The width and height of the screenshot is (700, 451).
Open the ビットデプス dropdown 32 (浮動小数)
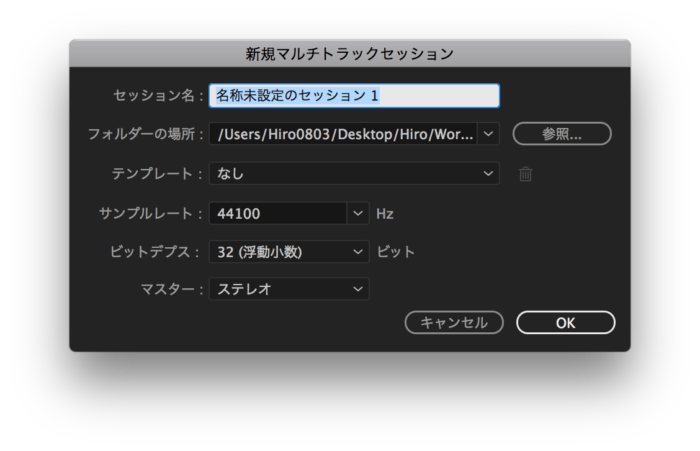(289, 252)
